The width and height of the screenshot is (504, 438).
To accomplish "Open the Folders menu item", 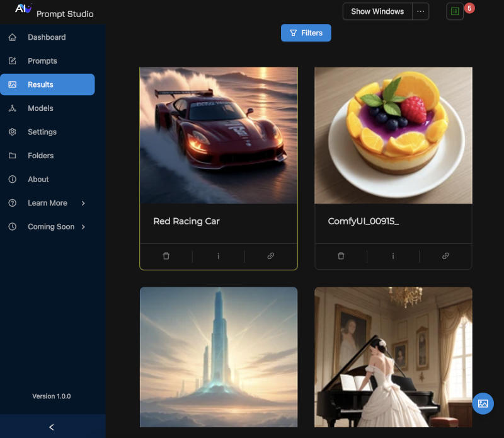I will pyautogui.click(x=48, y=156).
